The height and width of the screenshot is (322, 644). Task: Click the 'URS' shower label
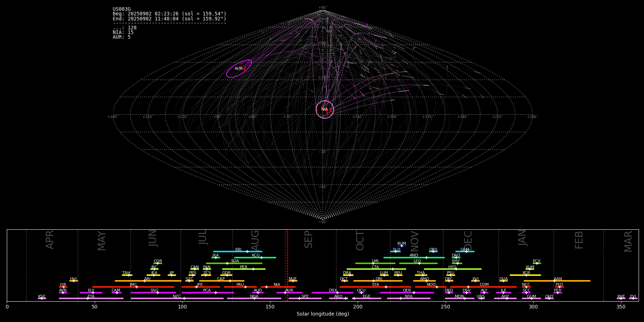click(x=480, y=297)
